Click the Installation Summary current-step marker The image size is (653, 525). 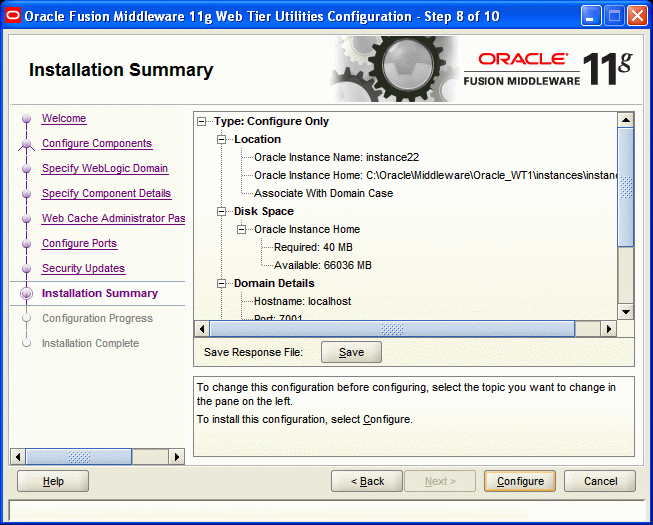27,294
